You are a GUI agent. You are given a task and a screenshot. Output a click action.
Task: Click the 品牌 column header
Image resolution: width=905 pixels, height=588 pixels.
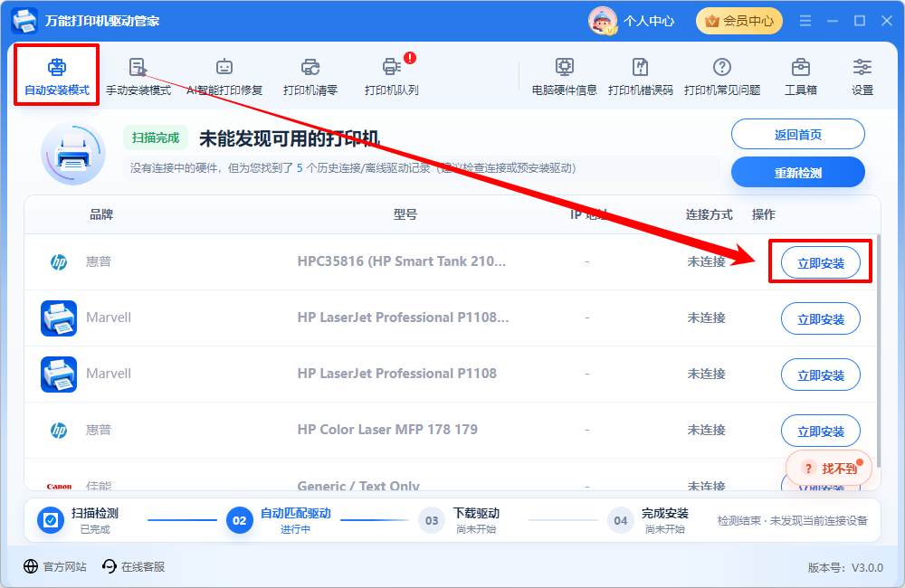101,214
